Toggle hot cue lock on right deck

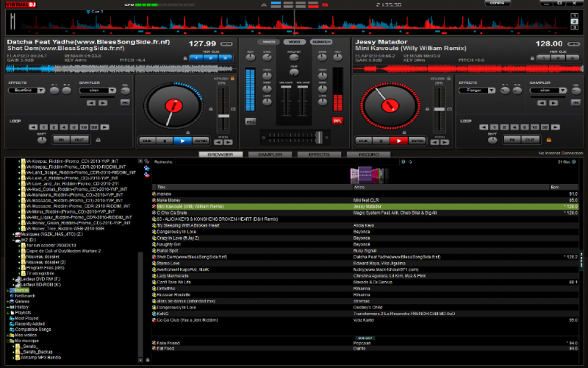point(532,59)
